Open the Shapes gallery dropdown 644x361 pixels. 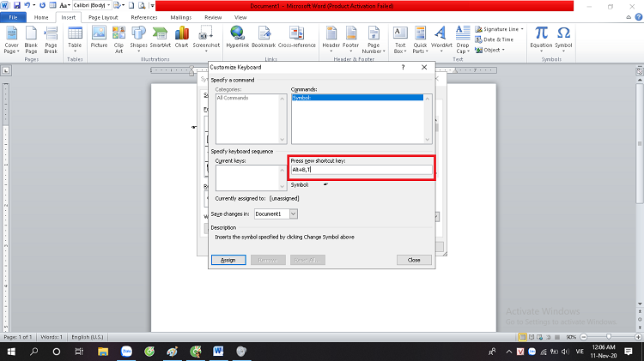138,39
